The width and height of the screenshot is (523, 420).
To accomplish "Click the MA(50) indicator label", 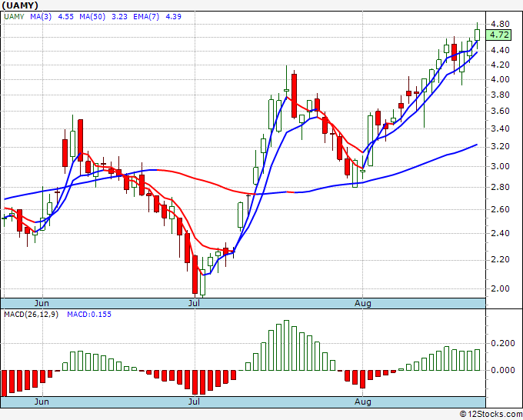I will (92, 17).
